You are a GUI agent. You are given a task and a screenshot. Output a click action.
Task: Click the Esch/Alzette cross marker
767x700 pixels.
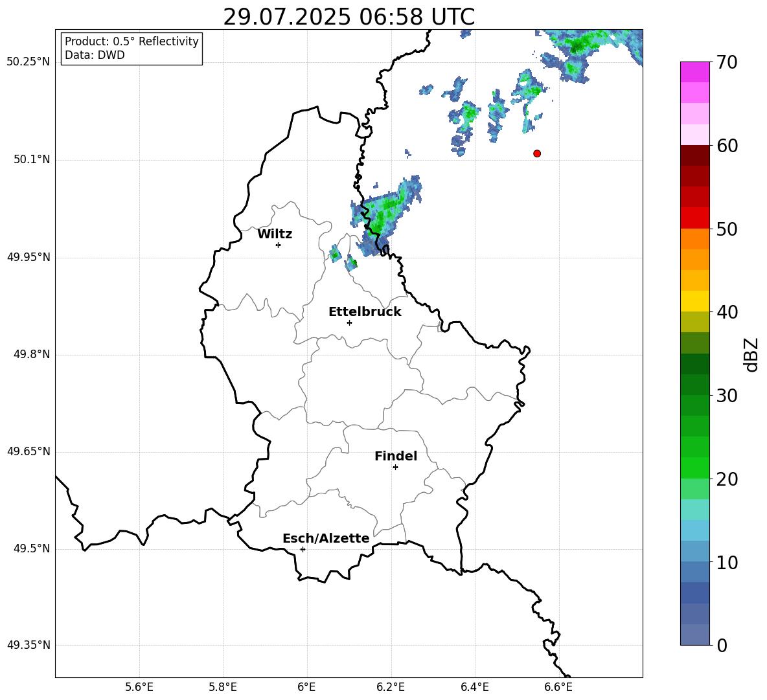pos(303,549)
